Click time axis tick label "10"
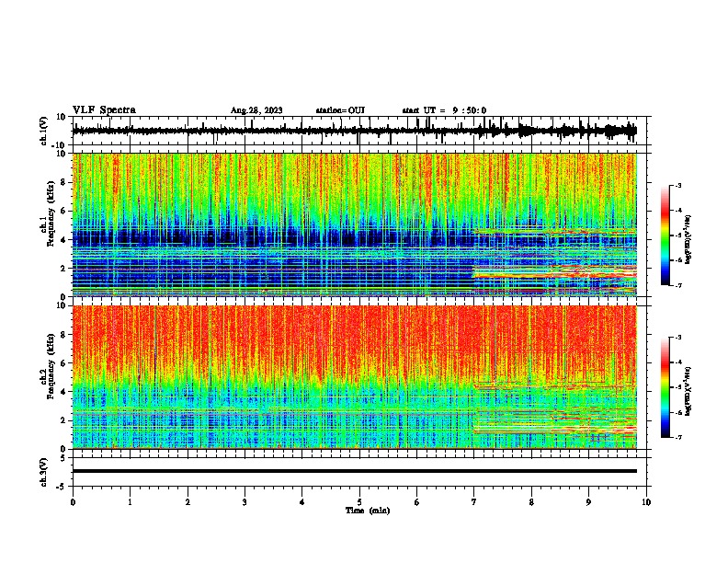This screenshot has height=563, width=728. [x=646, y=501]
